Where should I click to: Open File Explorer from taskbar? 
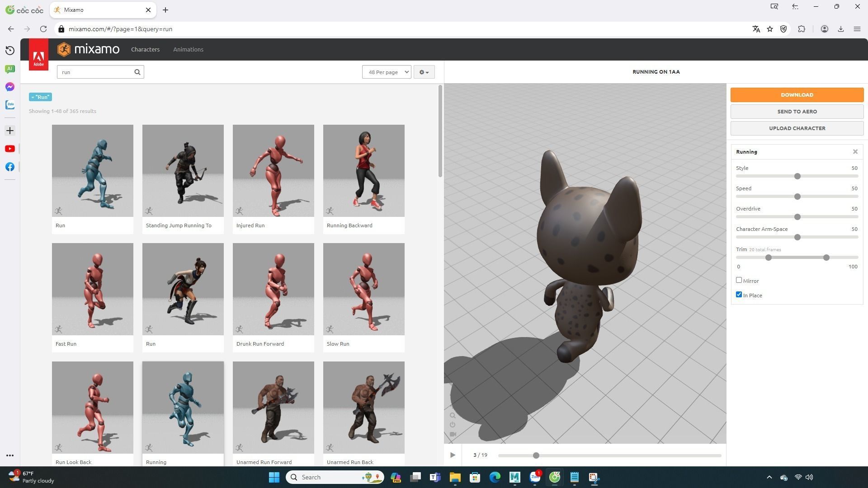pyautogui.click(x=455, y=477)
